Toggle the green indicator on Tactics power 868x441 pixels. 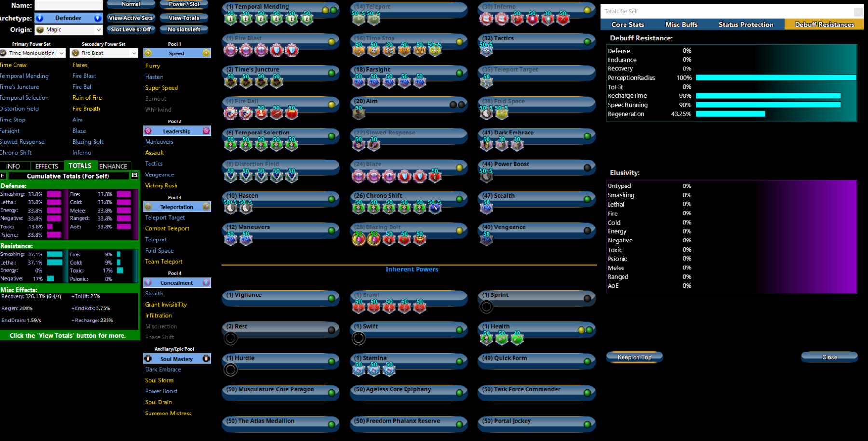[587, 41]
